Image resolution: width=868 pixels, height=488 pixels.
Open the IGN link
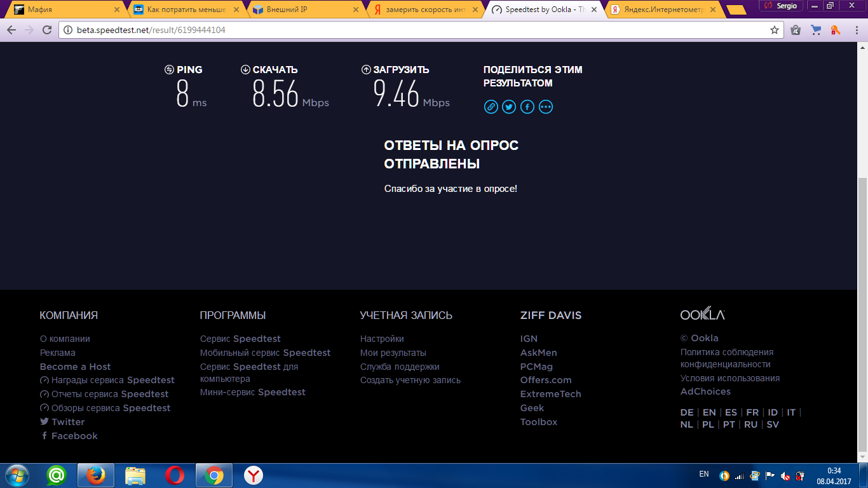(529, 339)
